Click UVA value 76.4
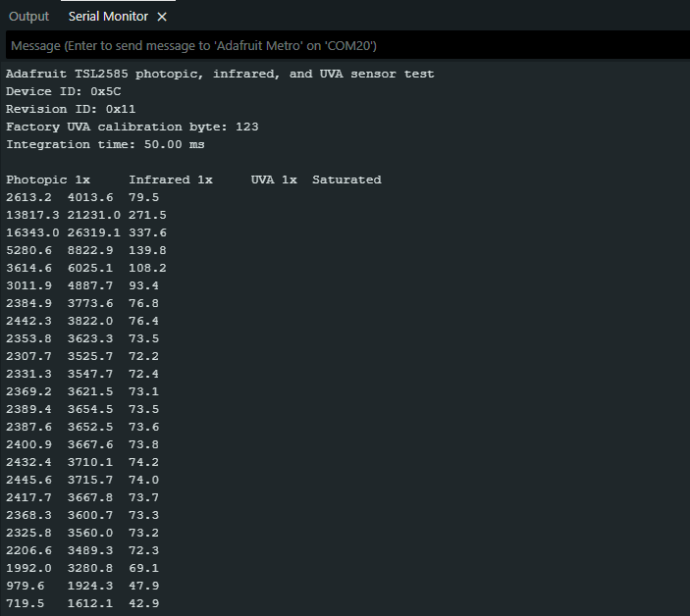The width and height of the screenshot is (690, 616). tap(144, 321)
